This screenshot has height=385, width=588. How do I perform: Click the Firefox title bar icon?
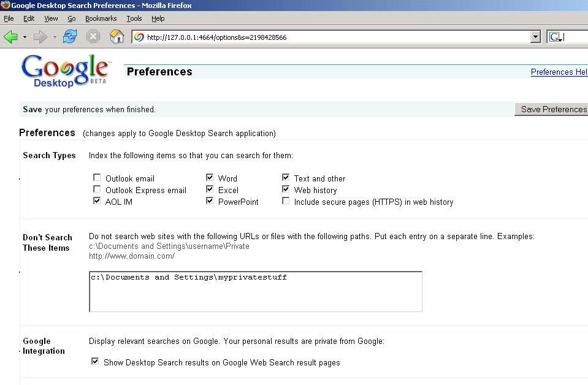(x=6, y=5)
